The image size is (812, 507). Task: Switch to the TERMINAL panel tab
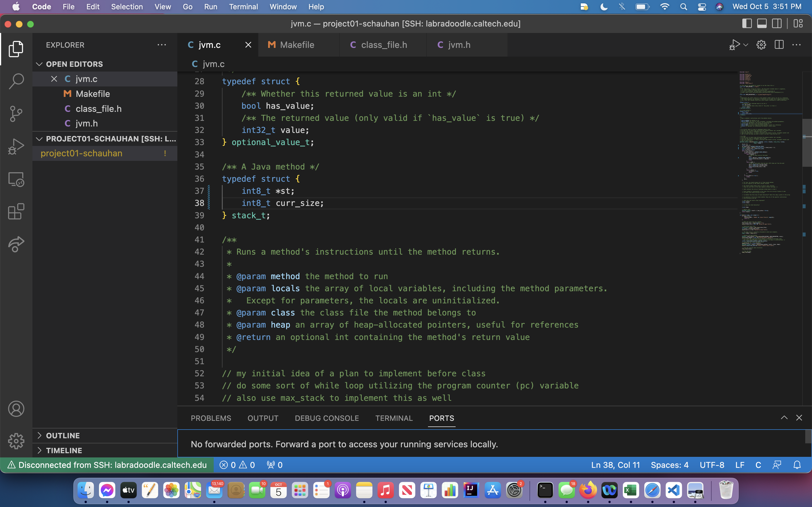click(x=394, y=418)
